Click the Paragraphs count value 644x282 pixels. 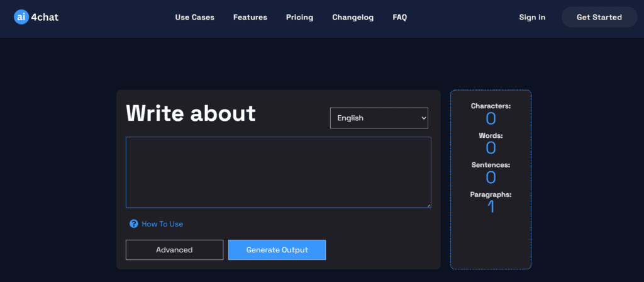click(x=491, y=206)
